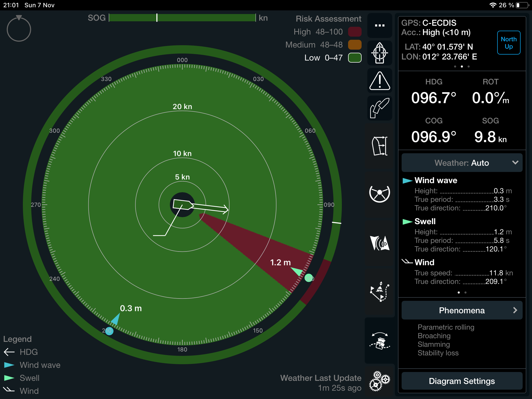Open the three-dots more menu
Screen dimensions: 532x399
point(380,25)
